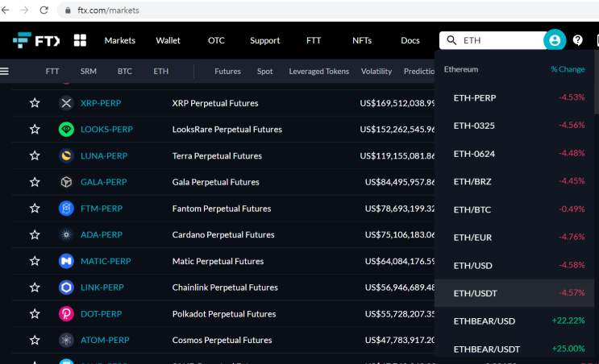Open the Support nav item
This screenshot has width=599, height=364.
coord(264,40)
